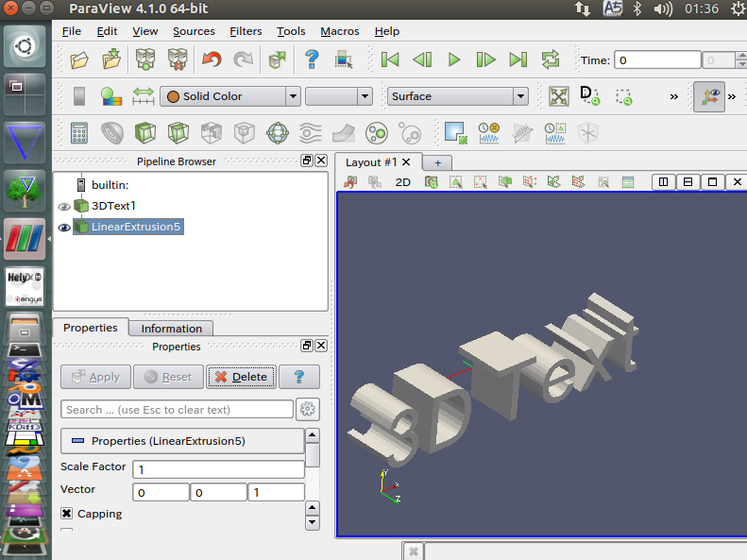Click the Edit Color Map icon
The width and height of the screenshot is (747, 560).
tap(111, 96)
